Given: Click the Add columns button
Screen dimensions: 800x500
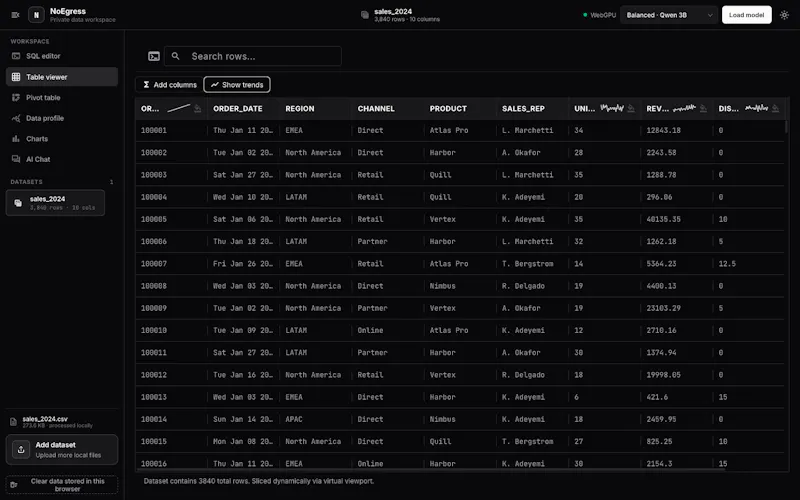Looking at the screenshot, I should (x=169, y=85).
